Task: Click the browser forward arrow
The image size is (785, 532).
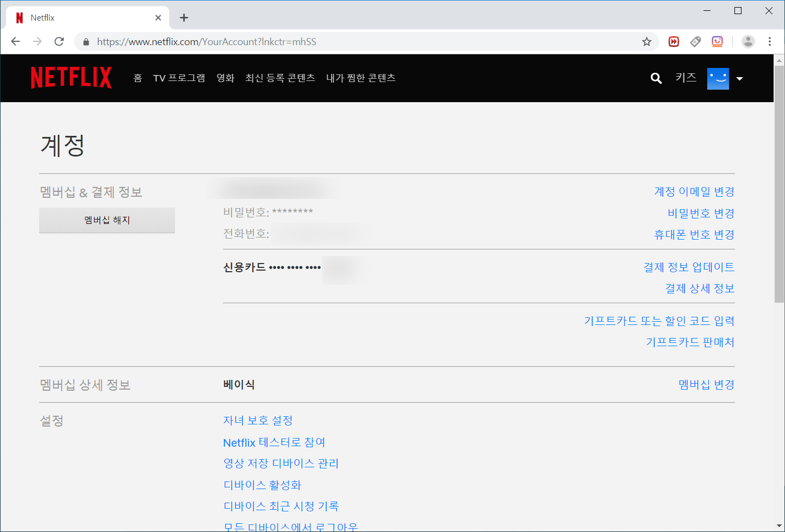Action: click(x=37, y=41)
